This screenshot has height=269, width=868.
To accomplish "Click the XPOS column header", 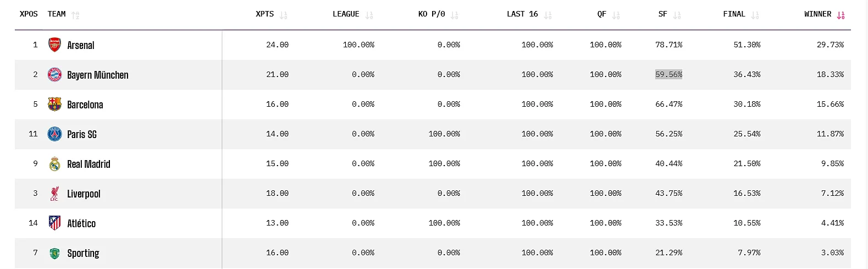I will click(29, 14).
